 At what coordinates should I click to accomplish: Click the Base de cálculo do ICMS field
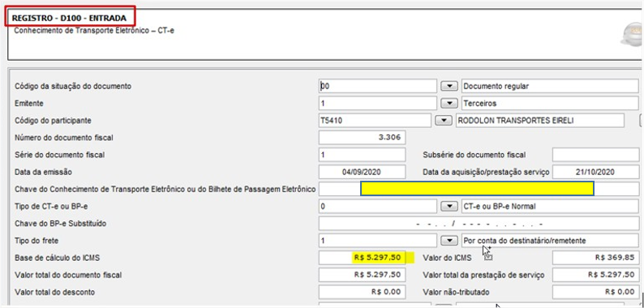coord(363,258)
